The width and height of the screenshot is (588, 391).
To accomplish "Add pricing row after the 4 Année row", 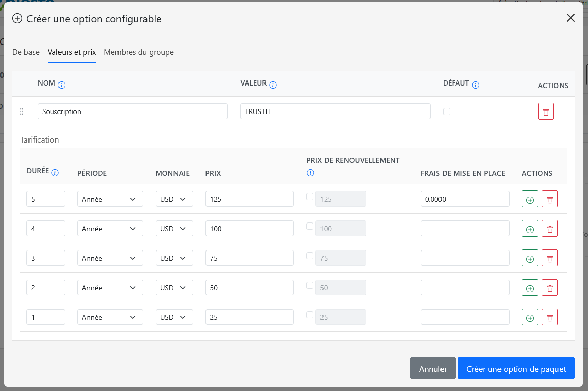I will [x=530, y=229].
